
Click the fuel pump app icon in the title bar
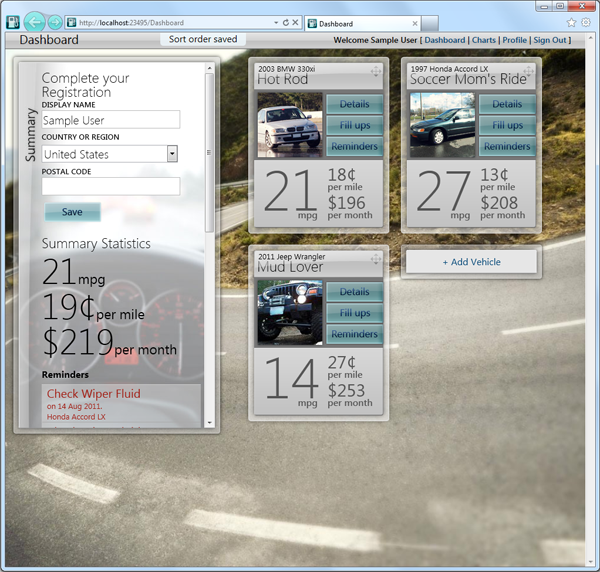(x=13, y=23)
